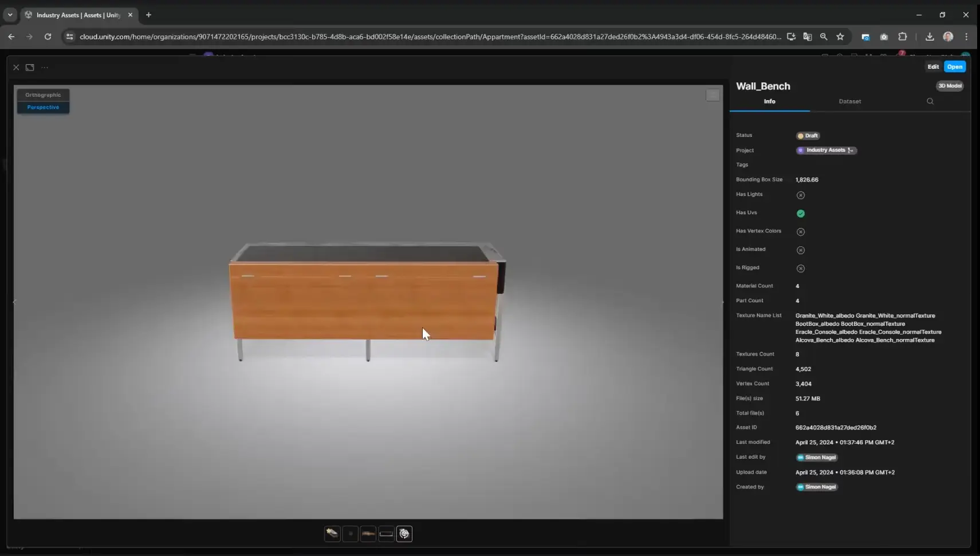Open the search in the Wall_Bench panel

(930, 101)
